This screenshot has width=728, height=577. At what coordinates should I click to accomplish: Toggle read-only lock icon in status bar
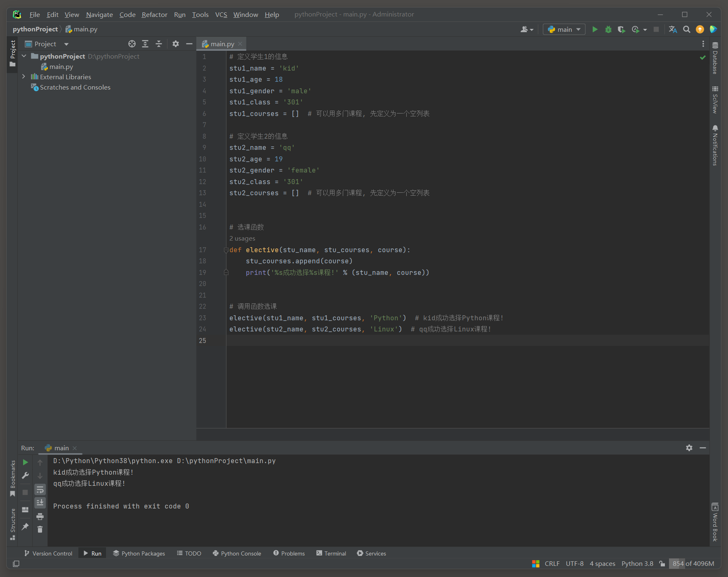[662, 563]
